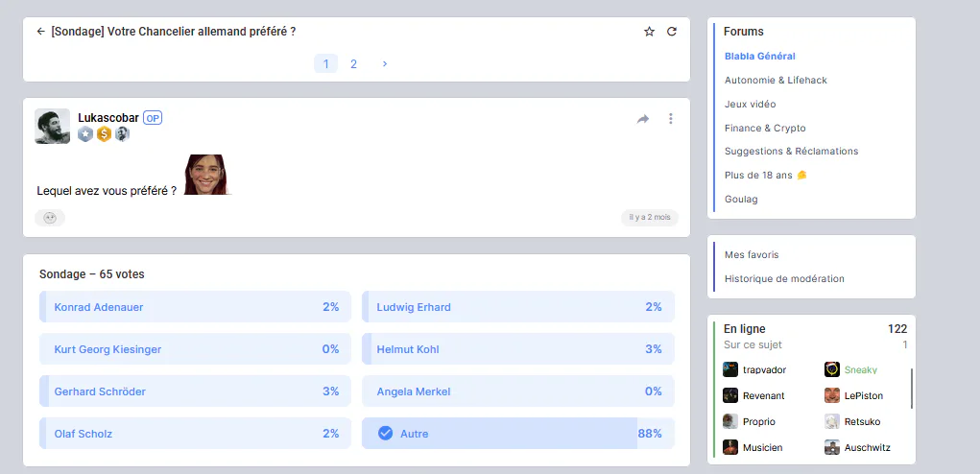Click the Auschwitz user's avatar icon
Viewport: 980px width, 474px height.
pyautogui.click(x=832, y=447)
